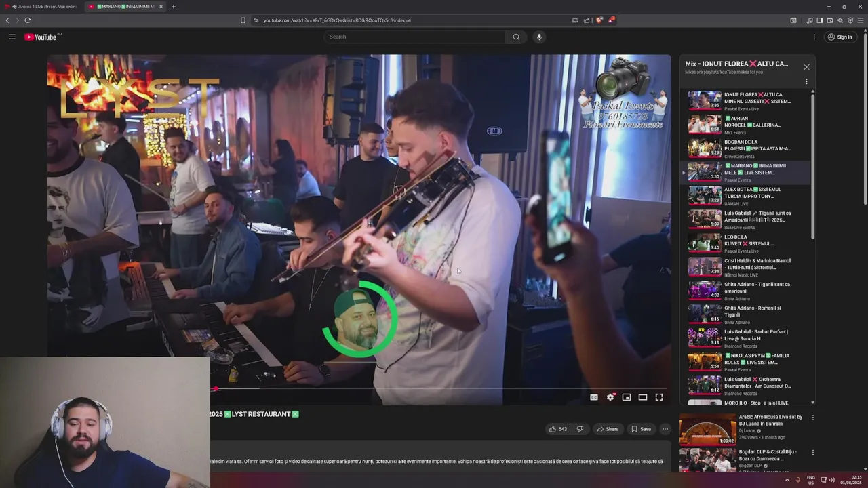Show hidden system tray icons
The width and height of the screenshot is (868, 488).
(787, 480)
